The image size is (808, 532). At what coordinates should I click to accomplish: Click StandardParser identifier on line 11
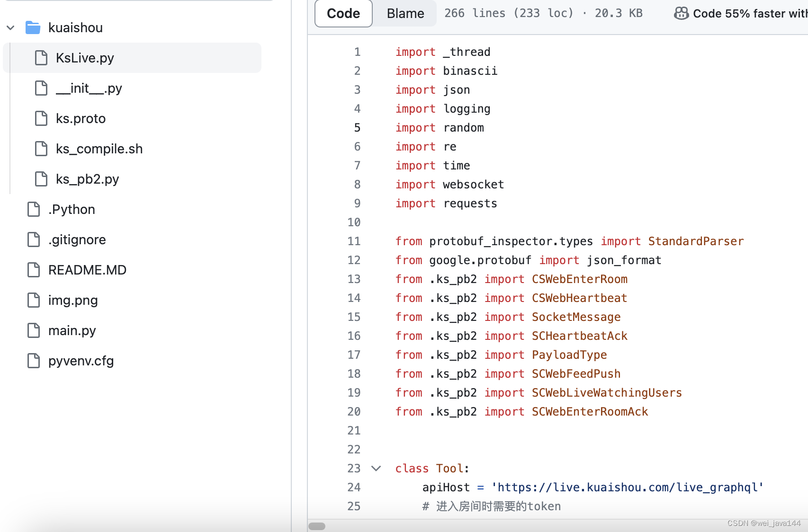click(x=696, y=241)
